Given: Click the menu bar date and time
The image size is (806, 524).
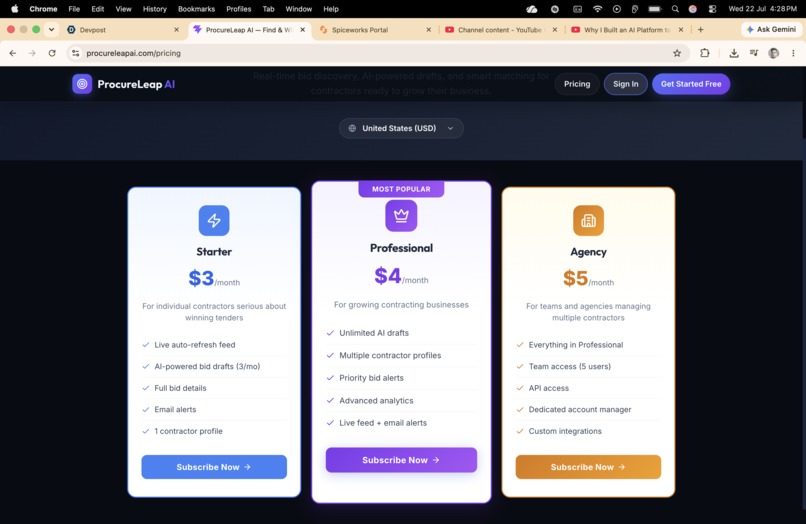Looking at the screenshot, I should point(763,9).
